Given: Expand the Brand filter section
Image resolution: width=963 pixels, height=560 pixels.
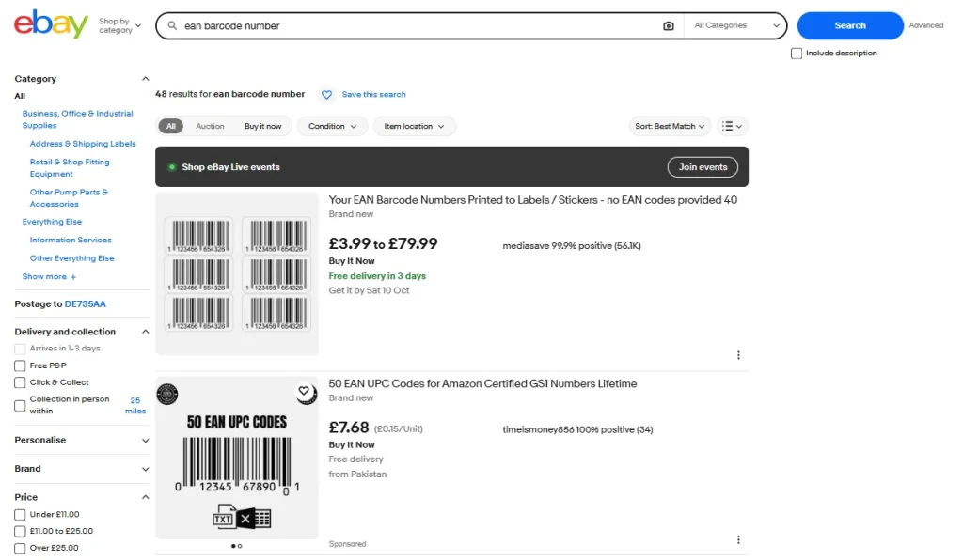Looking at the screenshot, I should [x=146, y=469].
